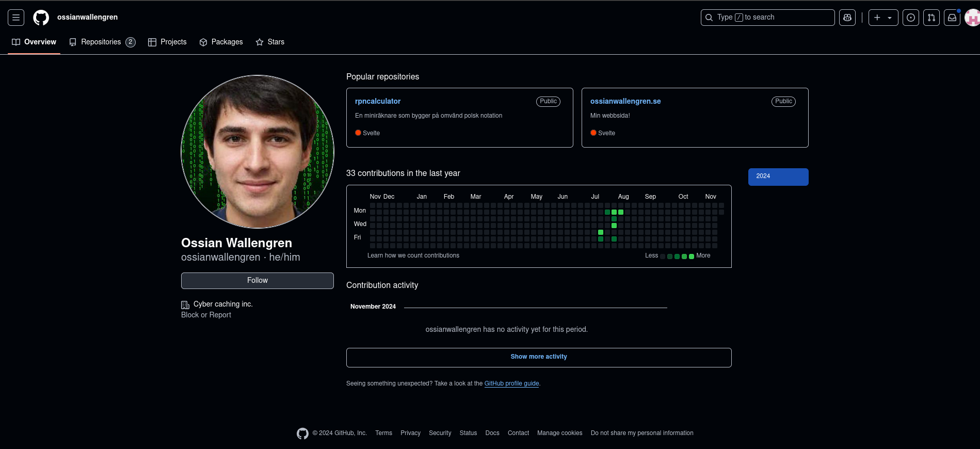Open the user avatar menu top right
This screenshot has width=980, height=449.
pos(972,18)
